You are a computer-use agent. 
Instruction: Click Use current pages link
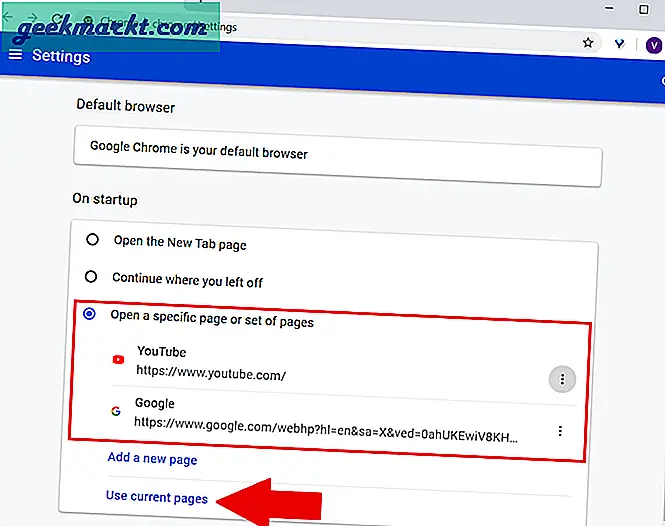157,497
